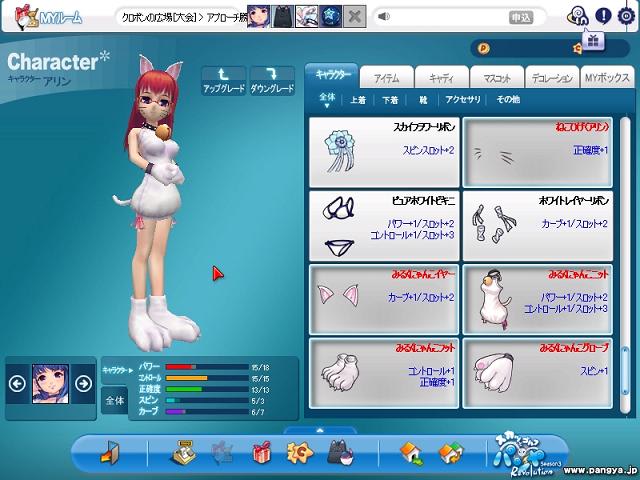
Task: Click the house with green arrow icon
Action: (411, 453)
